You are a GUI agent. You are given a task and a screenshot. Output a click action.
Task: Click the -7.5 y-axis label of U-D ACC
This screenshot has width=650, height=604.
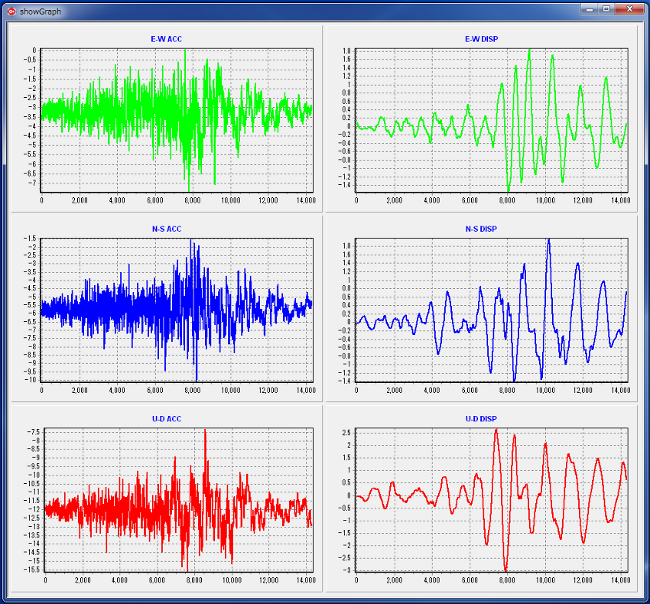34,432
